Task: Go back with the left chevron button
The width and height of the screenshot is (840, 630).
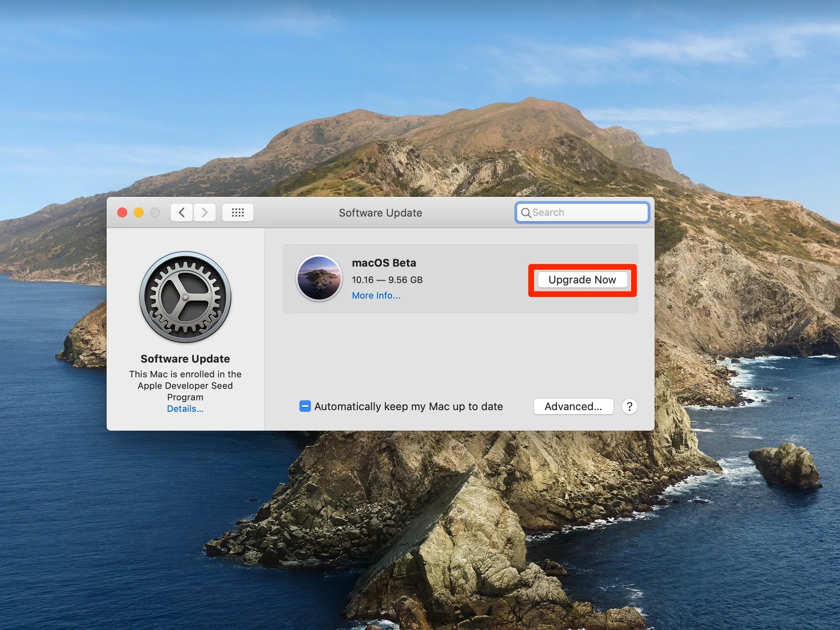Action: click(x=182, y=212)
